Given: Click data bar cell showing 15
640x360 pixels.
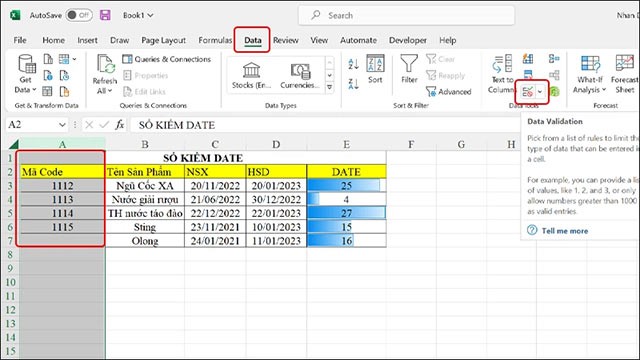Looking at the screenshot, I should pyautogui.click(x=346, y=227).
